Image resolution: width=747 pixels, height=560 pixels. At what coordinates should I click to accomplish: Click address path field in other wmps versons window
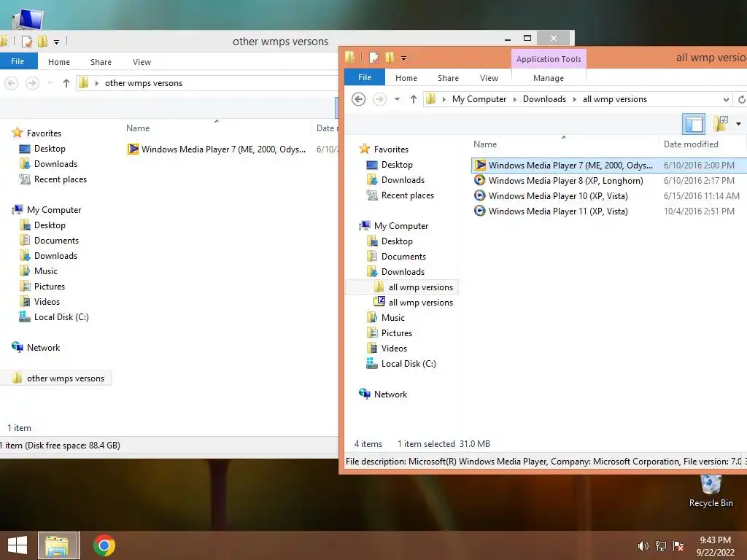(206, 83)
